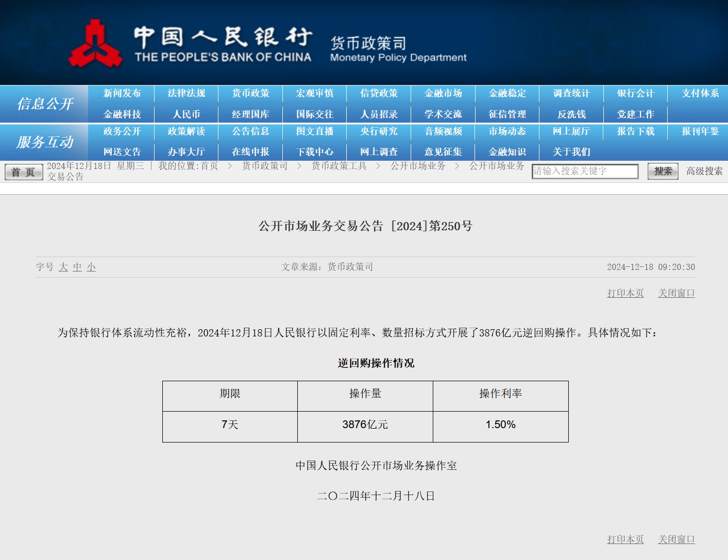Click the timestamp 2024-12-18 09:20:30
The image size is (728, 560).
pos(651,267)
